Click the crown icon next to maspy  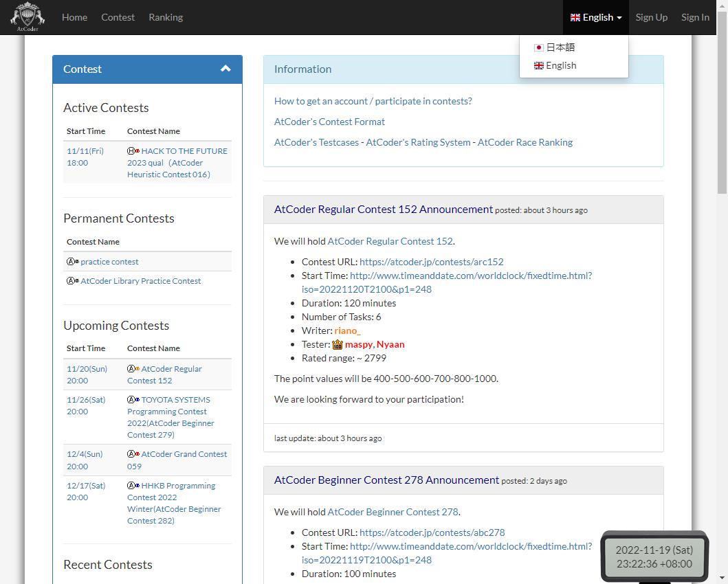338,344
